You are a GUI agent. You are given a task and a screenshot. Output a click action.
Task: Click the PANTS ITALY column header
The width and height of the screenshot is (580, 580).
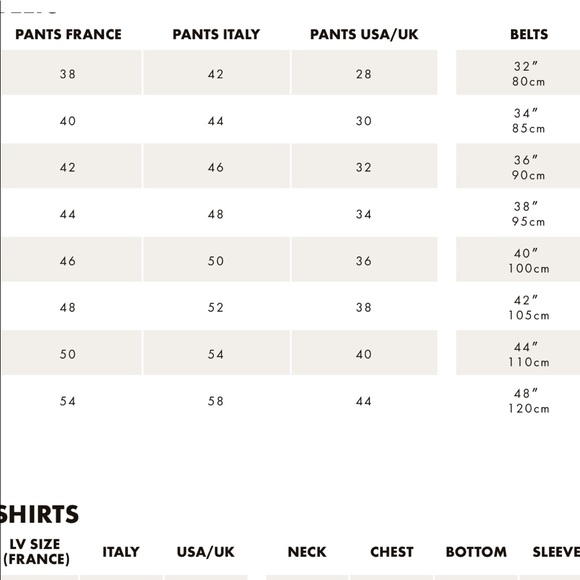coord(216,34)
